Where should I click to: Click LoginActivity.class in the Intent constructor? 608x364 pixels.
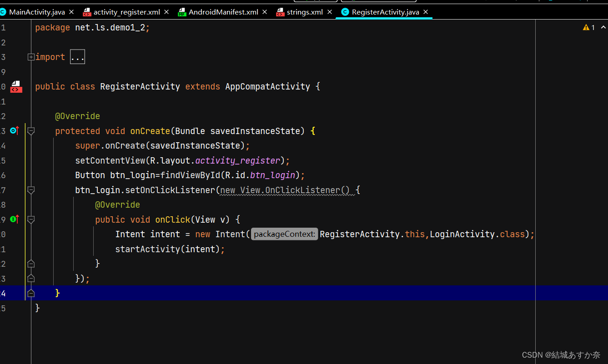tap(477, 234)
